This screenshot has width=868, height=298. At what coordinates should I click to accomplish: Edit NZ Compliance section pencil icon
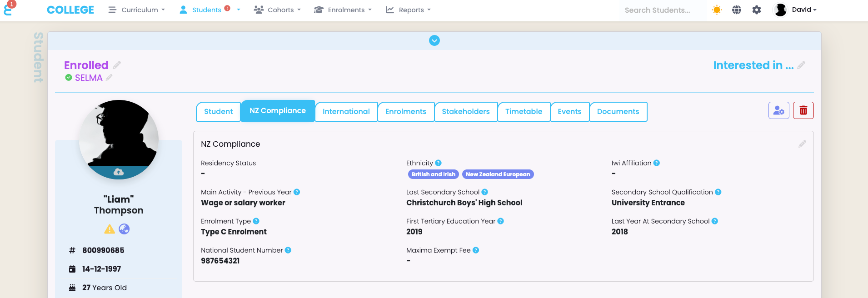803,144
